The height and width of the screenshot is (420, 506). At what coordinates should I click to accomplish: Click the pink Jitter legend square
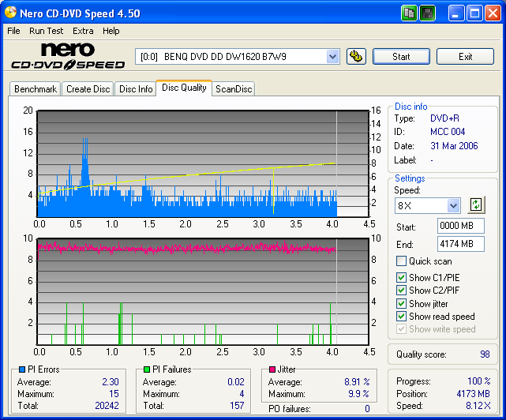tap(272, 369)
